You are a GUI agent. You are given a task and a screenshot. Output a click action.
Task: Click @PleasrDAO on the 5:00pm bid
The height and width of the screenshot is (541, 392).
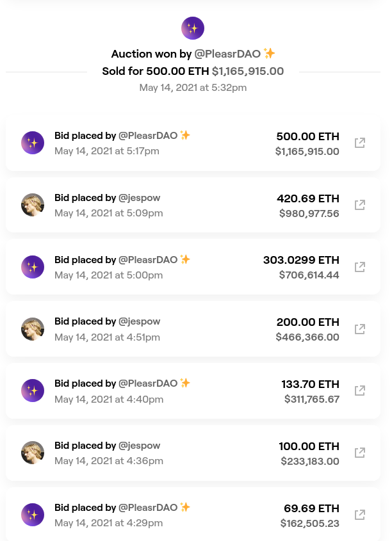pos(148,260)
